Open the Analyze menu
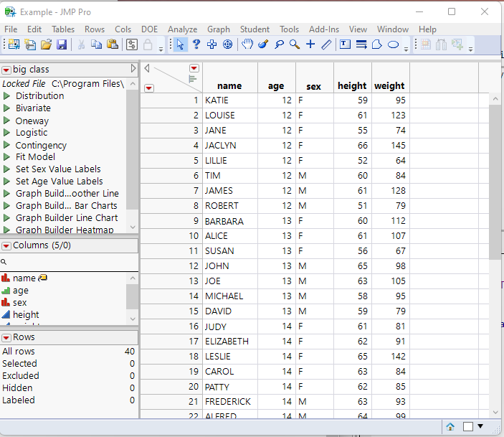504x437 pixels. click(x=182, y=29)
